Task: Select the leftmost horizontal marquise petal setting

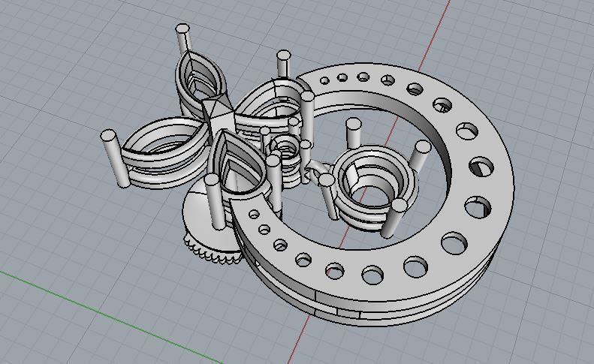Action: point(164,152)
